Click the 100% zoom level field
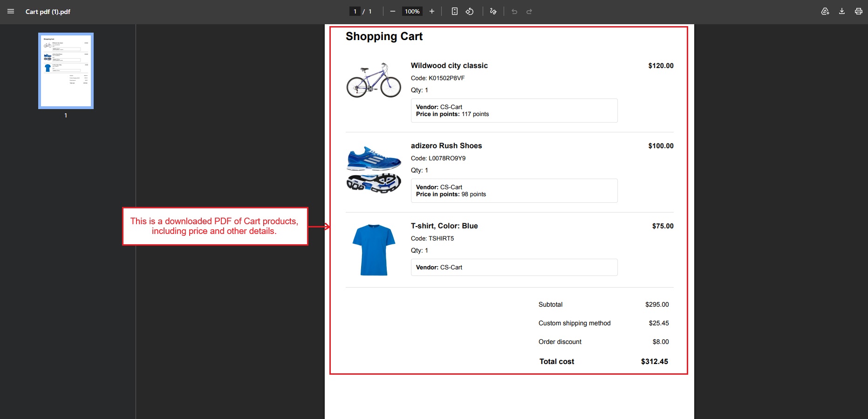Screen dimensions: 868x419 412,12
